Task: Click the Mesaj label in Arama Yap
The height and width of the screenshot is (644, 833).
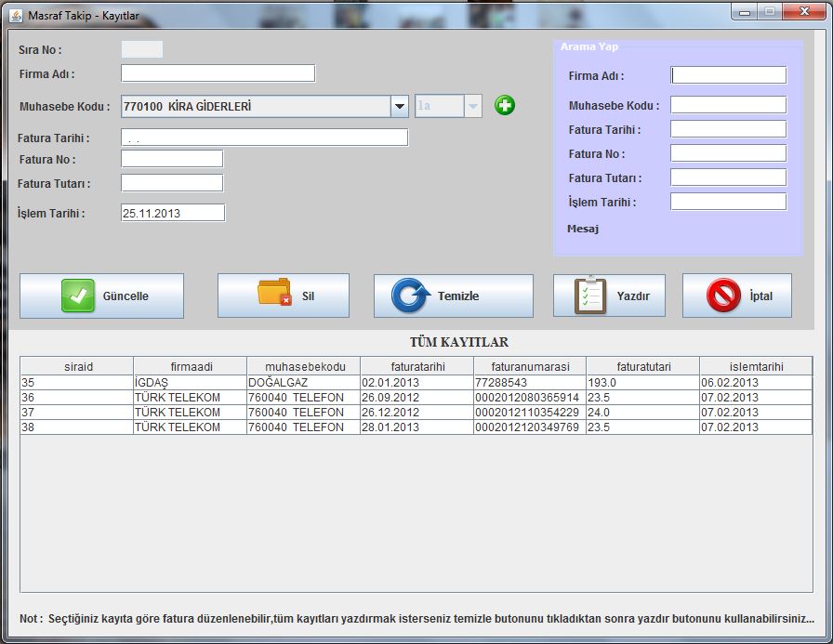Action: tap(583, 229)
